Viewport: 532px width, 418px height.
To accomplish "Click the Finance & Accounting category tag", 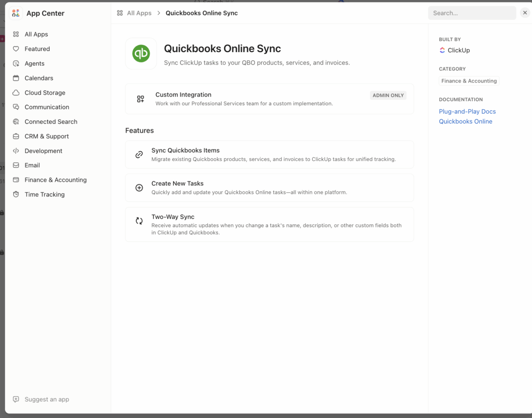I will coord(469,81).
